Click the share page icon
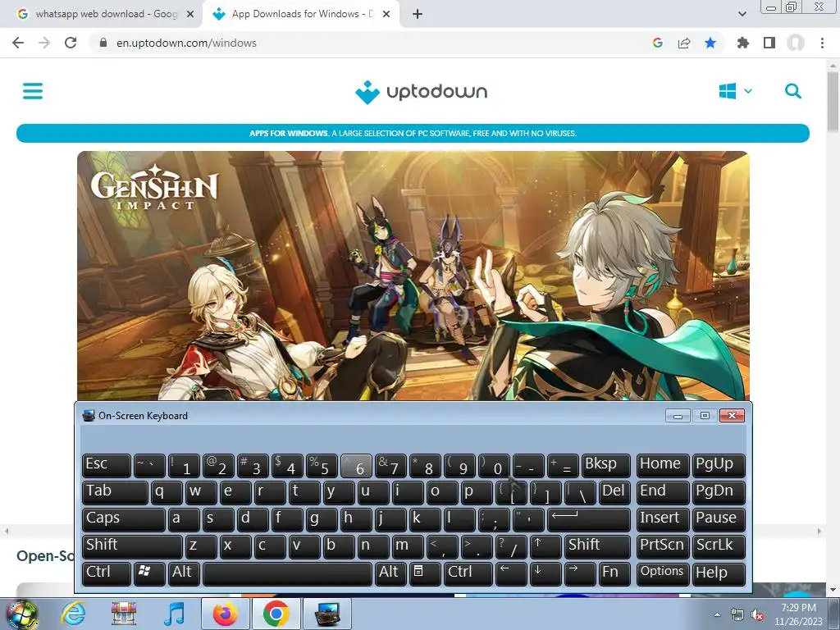 [x=684, y=43]
